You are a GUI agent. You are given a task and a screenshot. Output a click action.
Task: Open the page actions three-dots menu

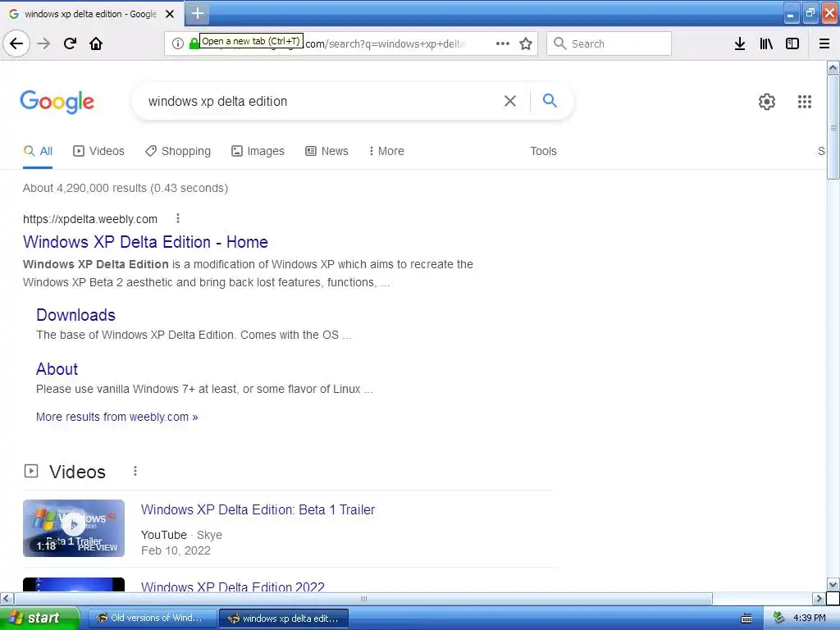pyautogui.click(x=503, y=43)
